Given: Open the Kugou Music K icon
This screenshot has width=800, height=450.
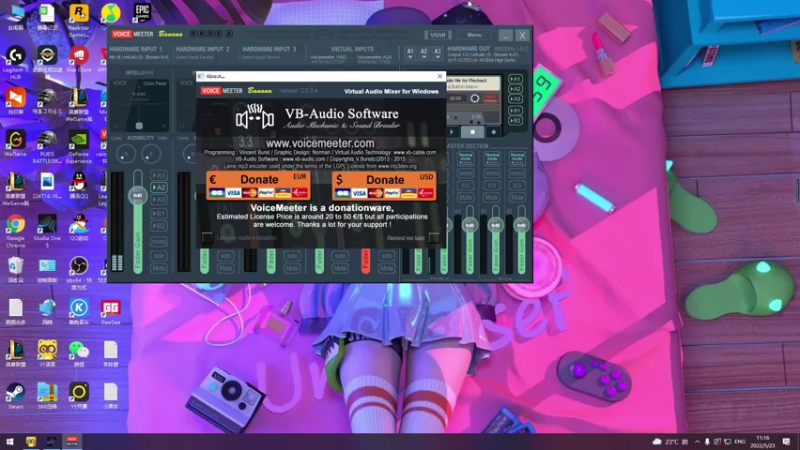Looking at the screenshot, I should [79, 312].
